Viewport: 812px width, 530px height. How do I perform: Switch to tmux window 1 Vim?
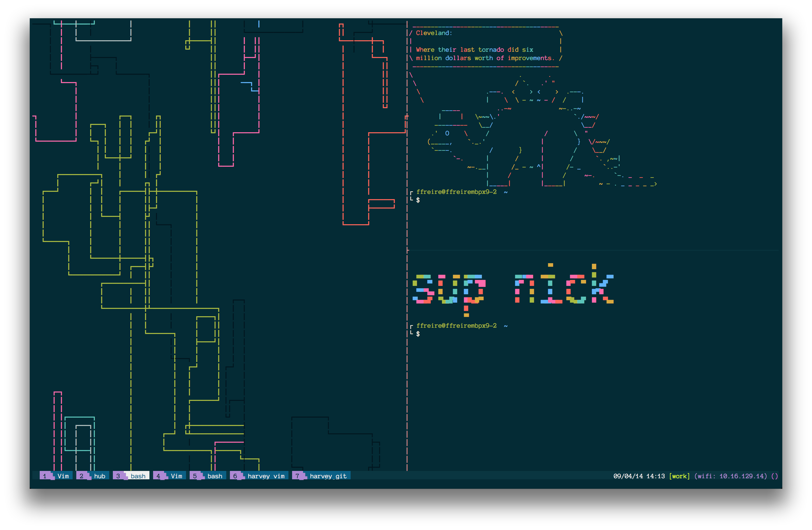[x=56, y=476]
